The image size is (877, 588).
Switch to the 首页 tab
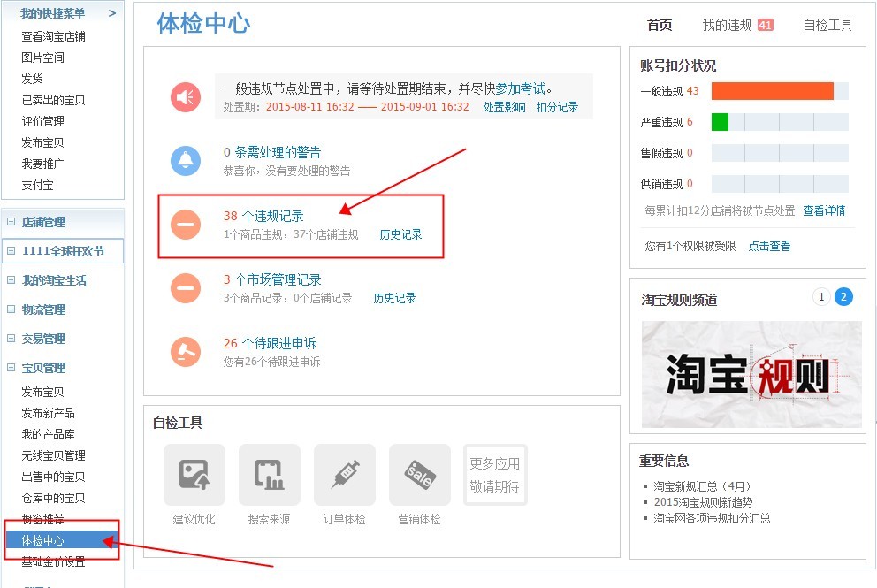[660, 25]
